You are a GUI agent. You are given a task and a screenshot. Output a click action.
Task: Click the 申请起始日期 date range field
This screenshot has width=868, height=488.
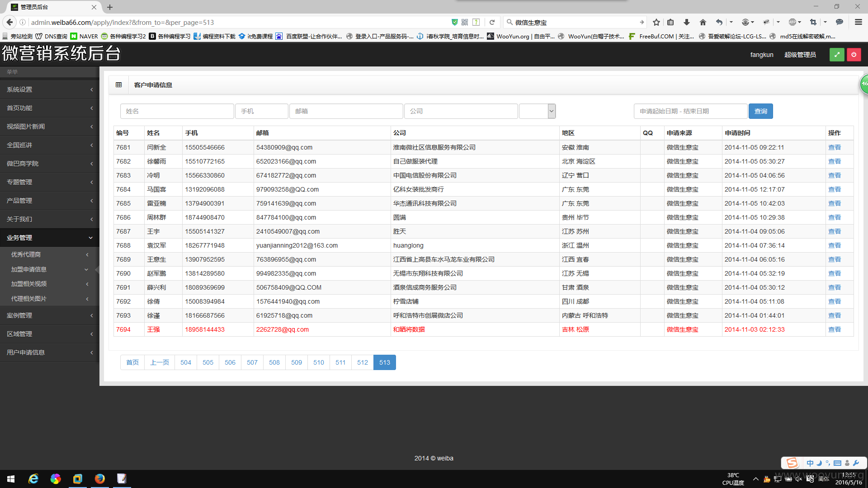(690, 111)
